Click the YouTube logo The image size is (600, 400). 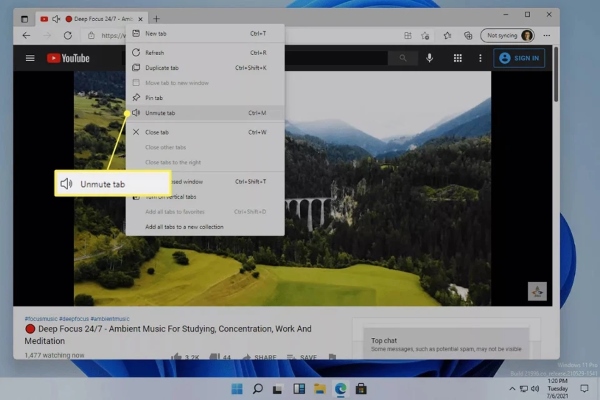(69, 59)
